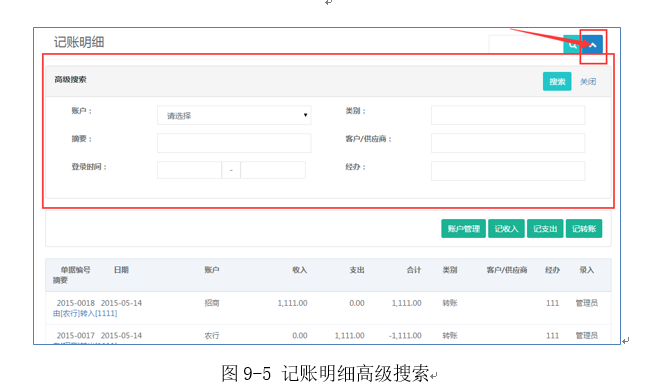Click the 单据编号 column header
The image size is (649, 392).
(76, 270)
